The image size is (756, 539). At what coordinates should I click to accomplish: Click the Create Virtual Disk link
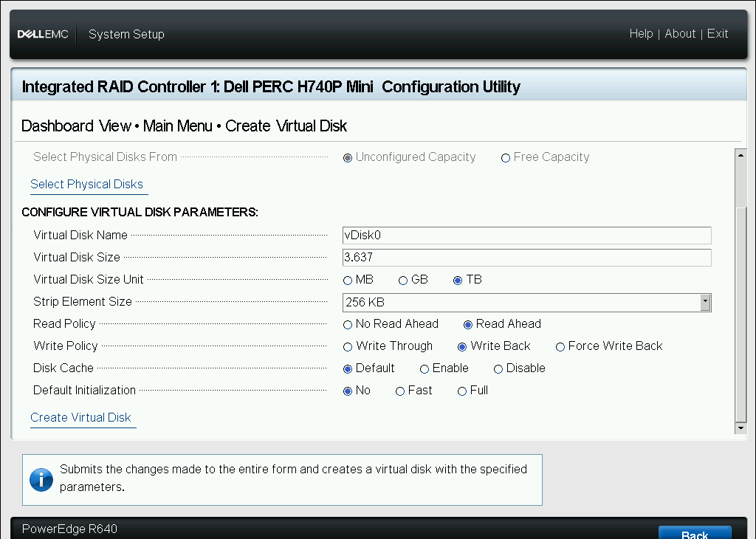click(x=83, y=417)
